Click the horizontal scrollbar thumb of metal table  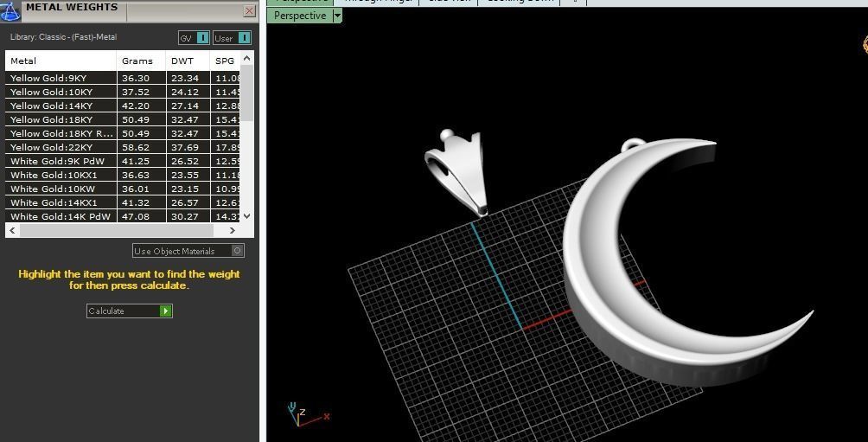[116, 230]
